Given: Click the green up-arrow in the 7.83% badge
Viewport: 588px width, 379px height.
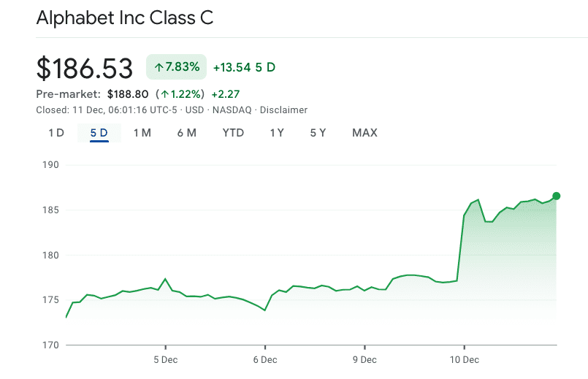Looking at the screenshot, I should (159, 67).
